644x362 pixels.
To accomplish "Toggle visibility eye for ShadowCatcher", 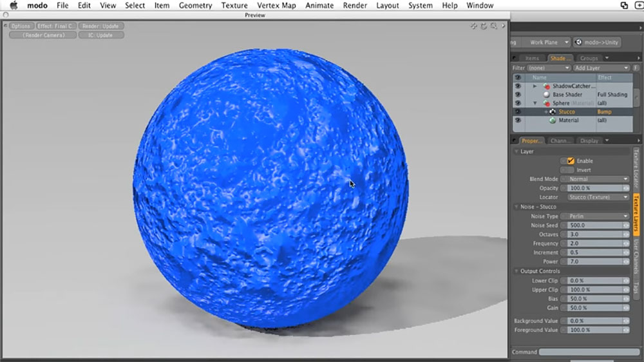I will 518,86.
